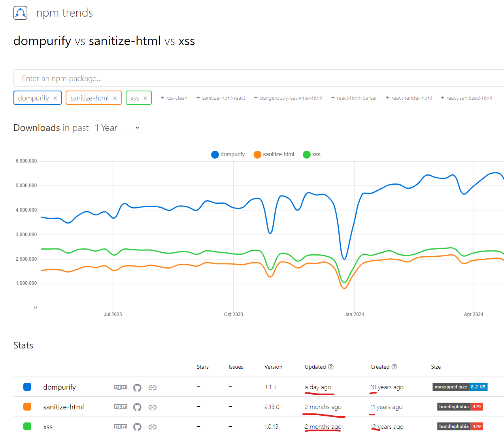Click the Jan 2024 axis label

[354, 314]
